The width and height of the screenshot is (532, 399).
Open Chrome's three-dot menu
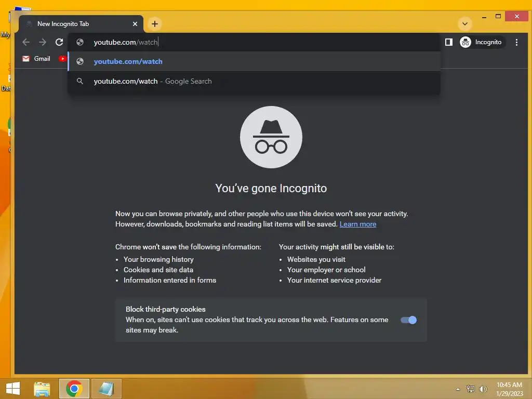click(x=516, y=42)
